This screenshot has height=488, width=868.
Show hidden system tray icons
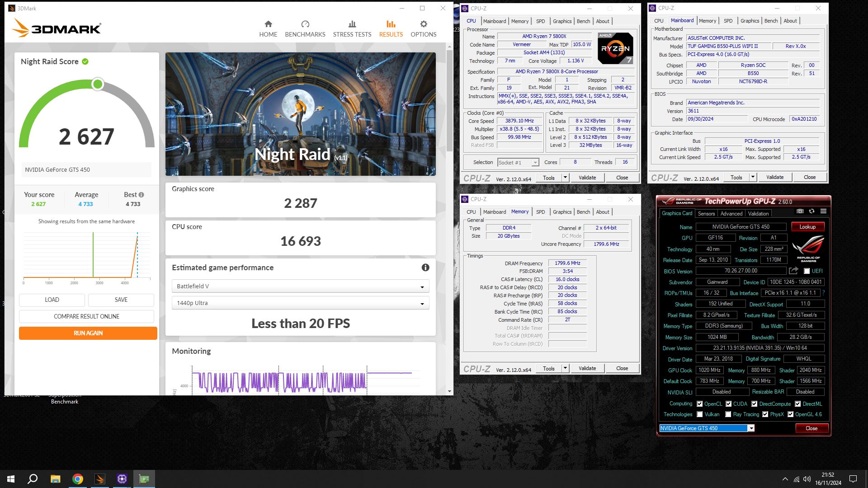785,479
